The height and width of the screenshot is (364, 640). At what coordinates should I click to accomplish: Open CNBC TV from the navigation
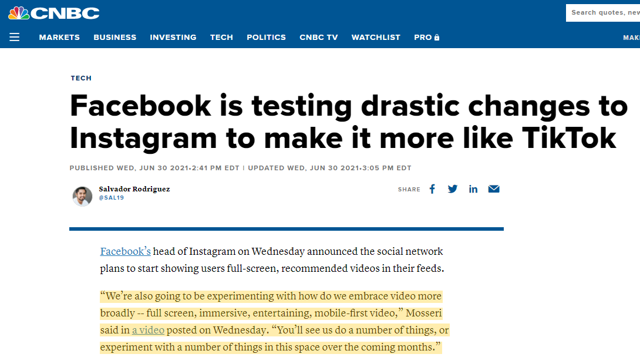[319, 37]
